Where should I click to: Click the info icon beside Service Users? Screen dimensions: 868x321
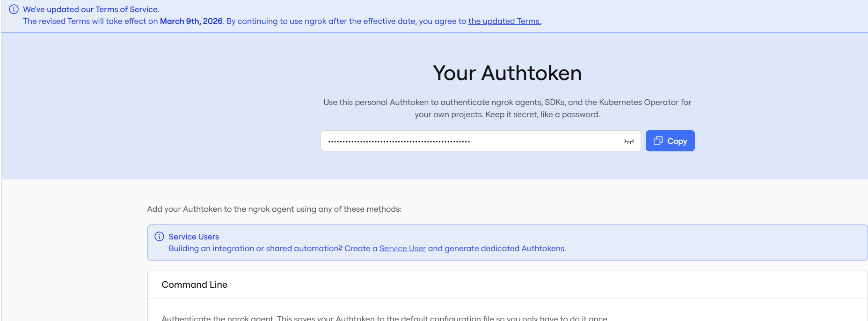click(x=160, y=237)
